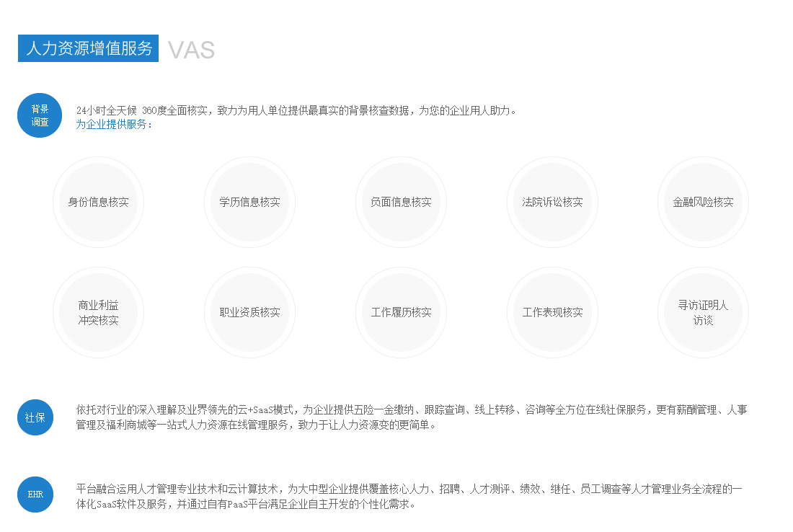Screen dimensions: 793x532
Task: Open the 负面信息核实 circle
Action: [x=401, y=203]
